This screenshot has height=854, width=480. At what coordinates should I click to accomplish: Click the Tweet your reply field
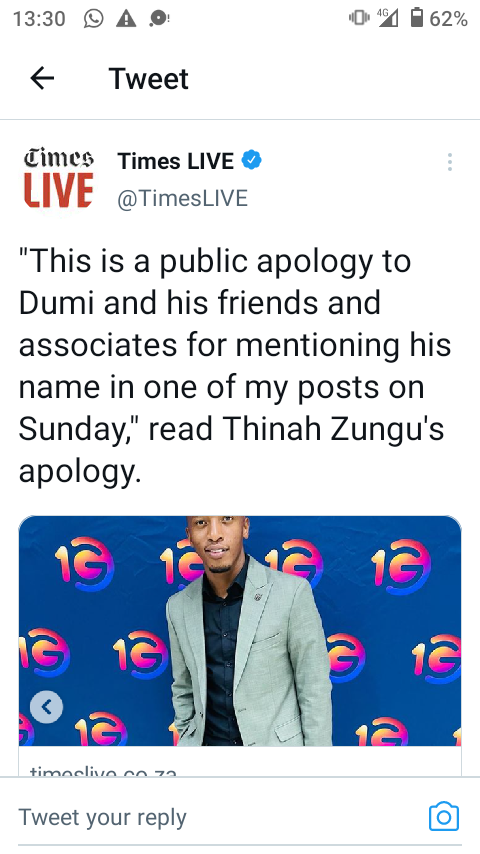click(218, 817)
